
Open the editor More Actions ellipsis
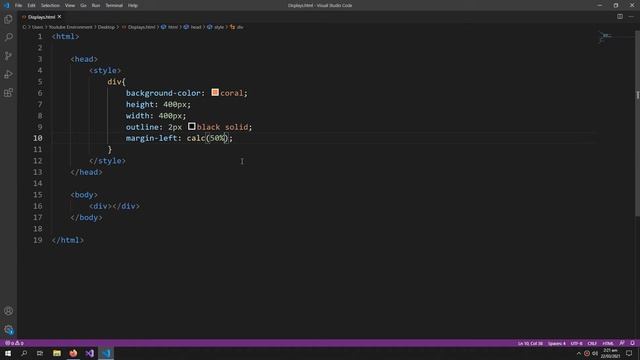pyautogui.click(x=631, y=17)
